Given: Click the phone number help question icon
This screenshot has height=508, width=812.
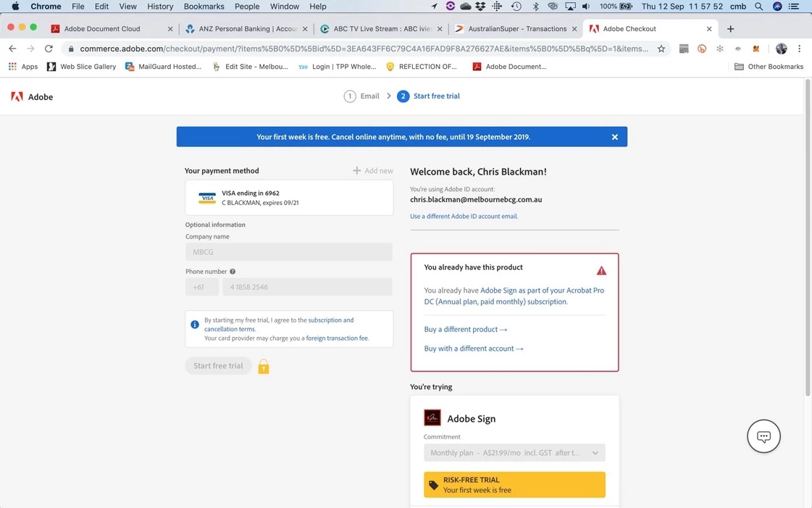Looking at the screenshot, I should [x=233, y=271].
